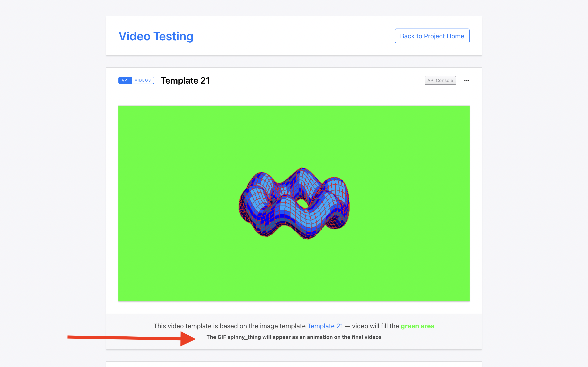Click the word 'animation' in the caption
The height and width of the screenshot is (367, 588).
[320, 337]
